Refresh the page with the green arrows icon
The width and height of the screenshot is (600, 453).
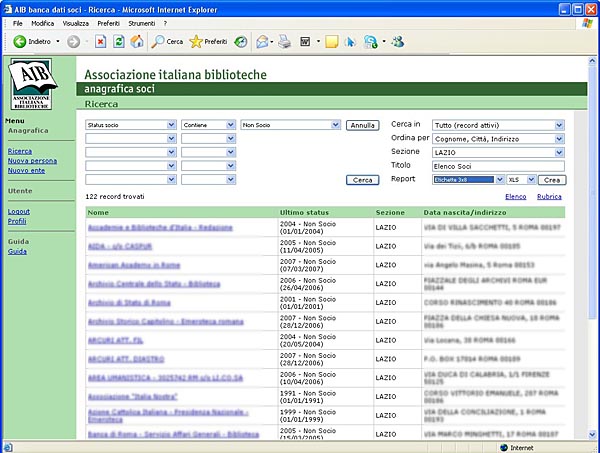click(119, 41)
